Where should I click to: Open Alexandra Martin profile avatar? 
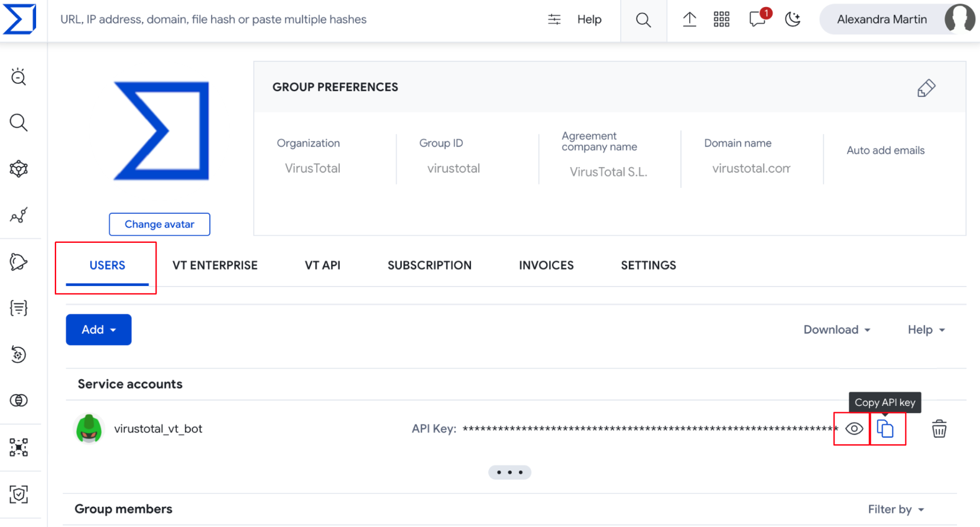click(959, 19)
